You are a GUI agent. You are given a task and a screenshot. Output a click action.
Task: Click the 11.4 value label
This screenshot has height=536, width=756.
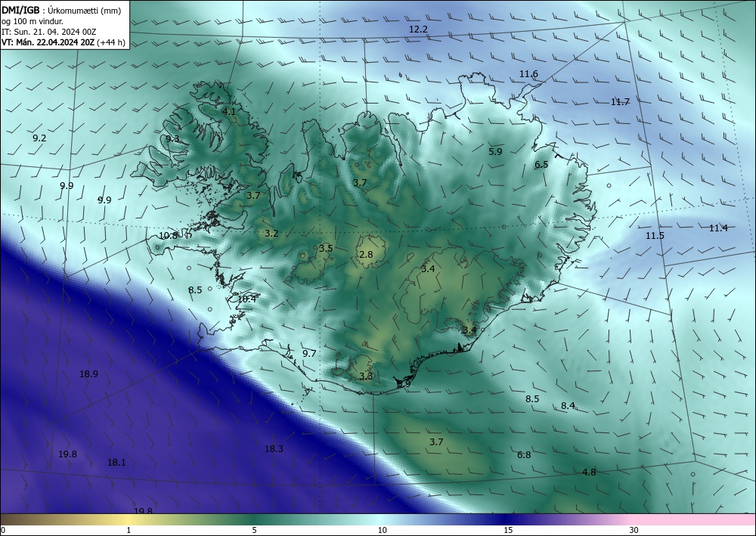(x=718, y=228)
